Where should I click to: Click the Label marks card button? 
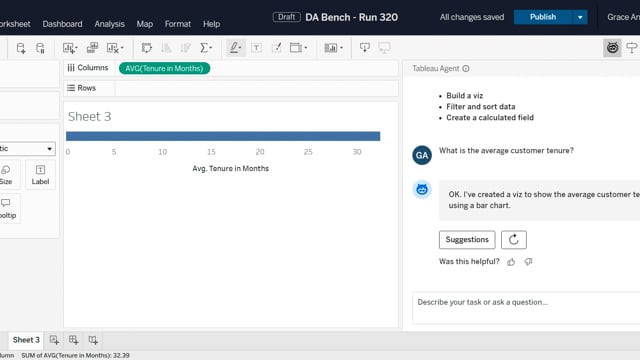[x=40, y=175]
